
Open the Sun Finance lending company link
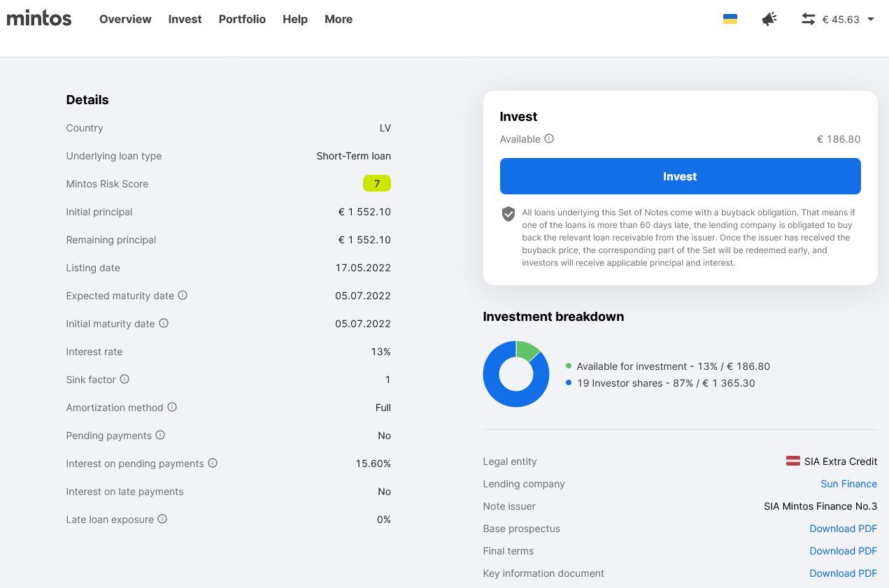click(x=848, y=484)
